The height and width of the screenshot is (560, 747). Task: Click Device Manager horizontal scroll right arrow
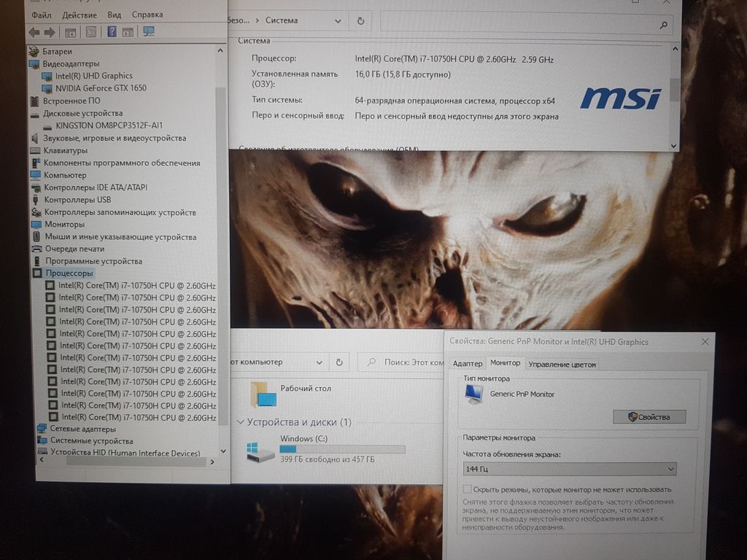click(212, 462)
